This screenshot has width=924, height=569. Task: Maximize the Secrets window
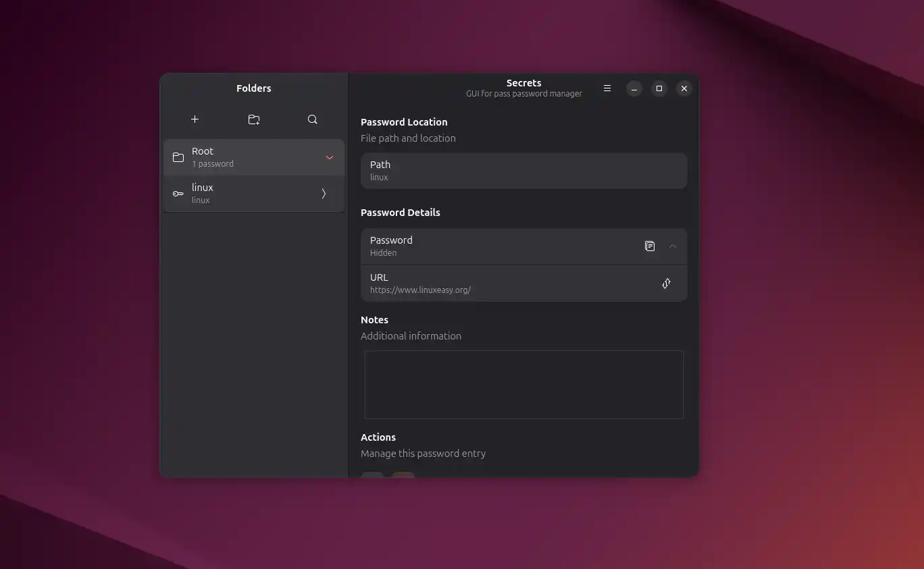[659, 88]
